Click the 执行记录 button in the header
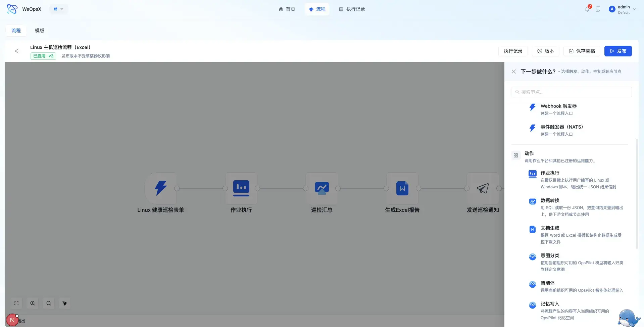 click(x=513, y=51)
